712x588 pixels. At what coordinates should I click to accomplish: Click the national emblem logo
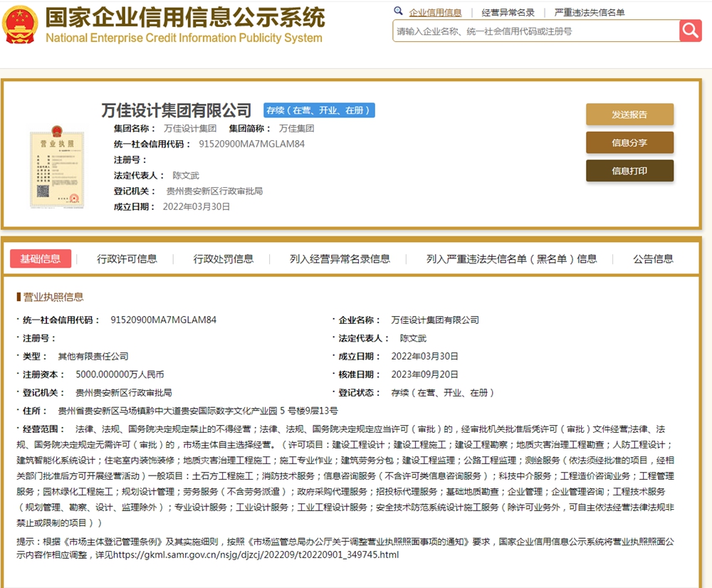tap(19, 24)
